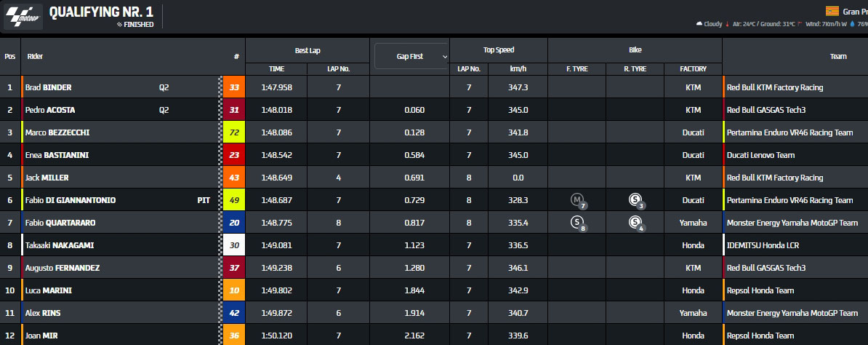Click the Rider column header

pyautogui.click(x=35, y=56)
